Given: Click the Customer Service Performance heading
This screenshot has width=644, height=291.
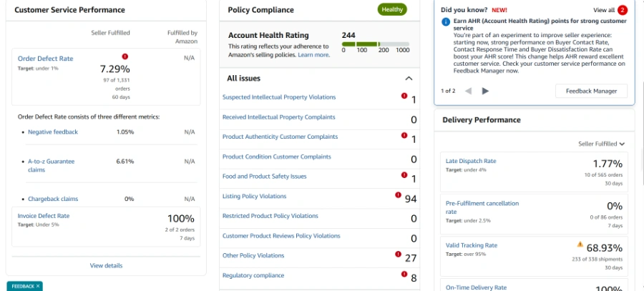Looking at the screenshot, I should (70, 10).
